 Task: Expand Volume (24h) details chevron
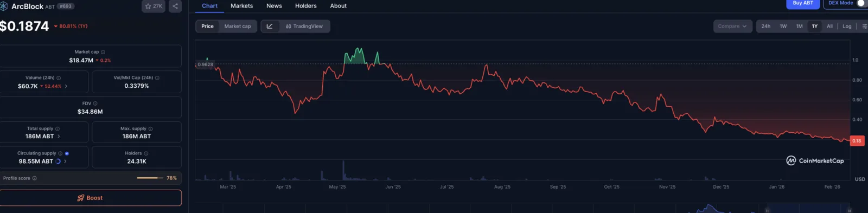coord(66,86)
